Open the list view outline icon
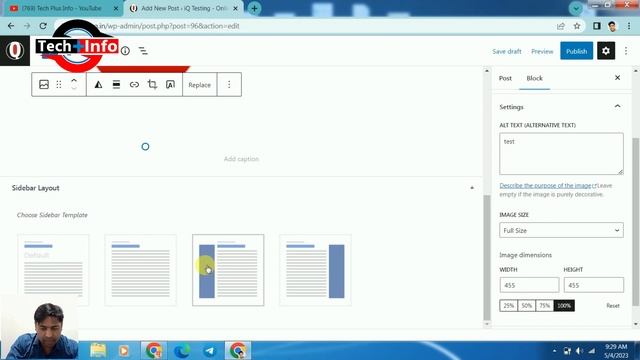This screenshot has height=360, width=640. coord(143,51)
